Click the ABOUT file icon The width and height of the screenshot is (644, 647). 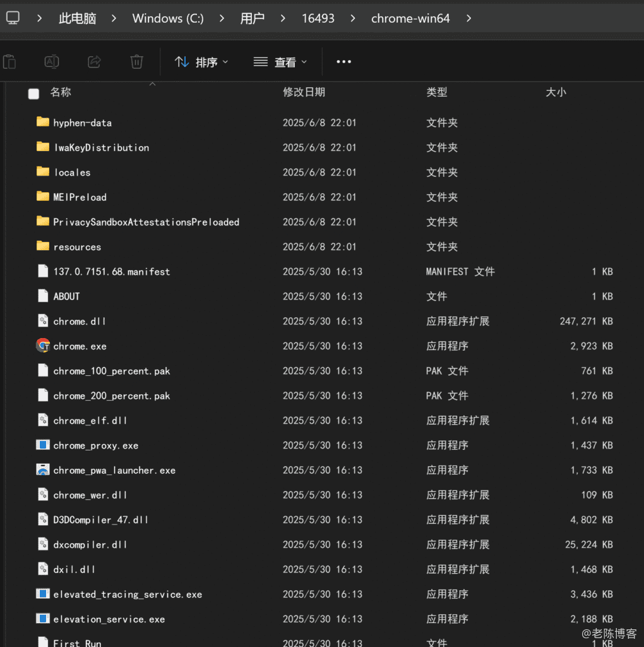point(43,296)
